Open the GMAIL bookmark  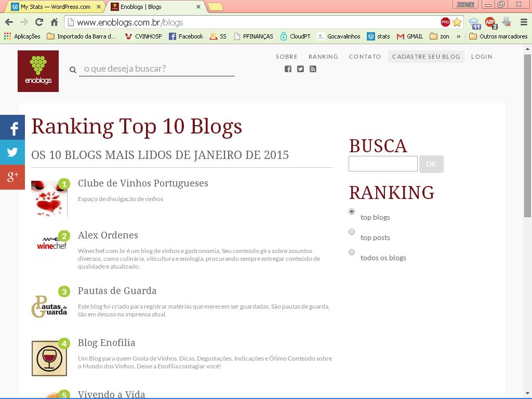[410, 36]
